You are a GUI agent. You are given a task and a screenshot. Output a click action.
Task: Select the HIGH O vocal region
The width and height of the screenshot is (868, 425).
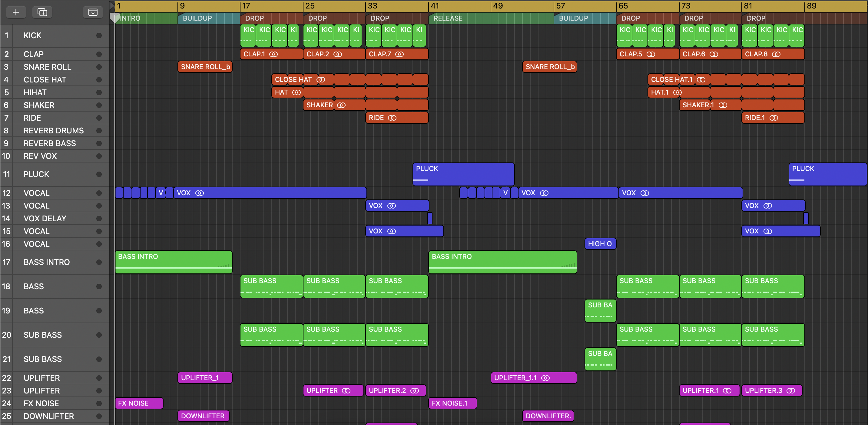(600, 244)
